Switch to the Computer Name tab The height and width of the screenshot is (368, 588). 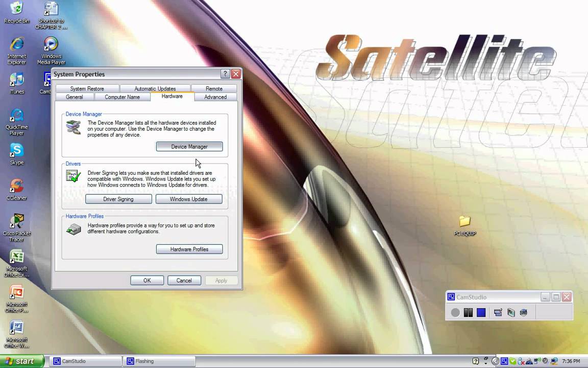pos(122,97)
